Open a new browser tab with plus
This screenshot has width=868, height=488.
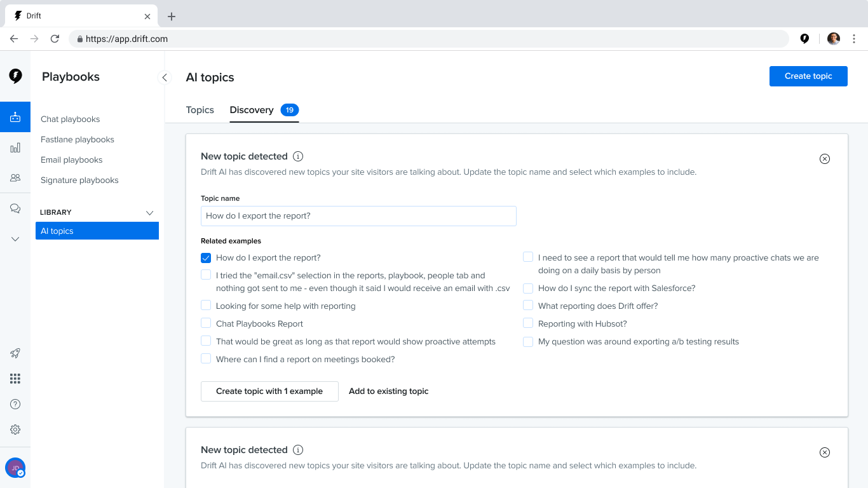point(171,17)
